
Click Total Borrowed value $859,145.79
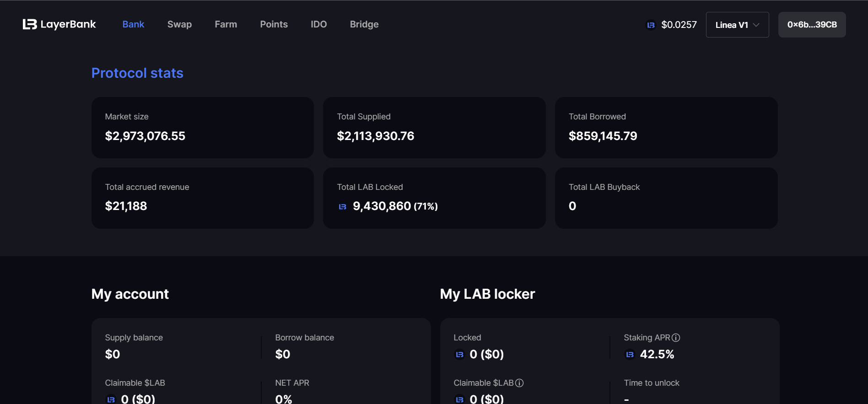click(603, 136)
